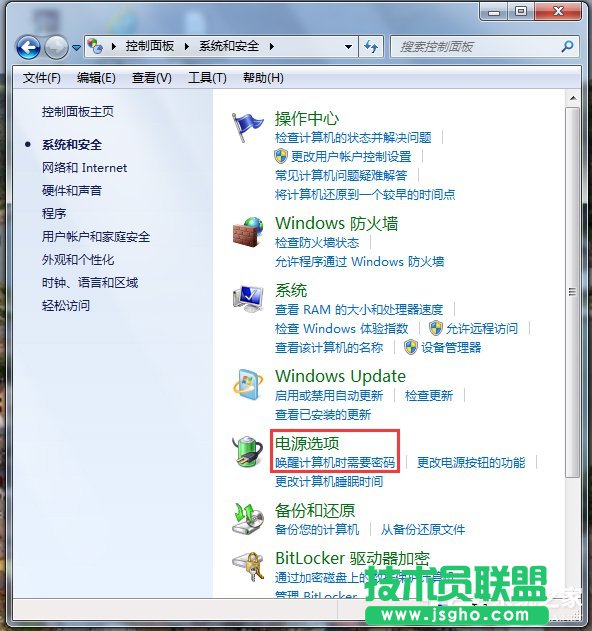Open the 编辑(E) menu
Screen dimensions: 592x631
coord(96,77)
